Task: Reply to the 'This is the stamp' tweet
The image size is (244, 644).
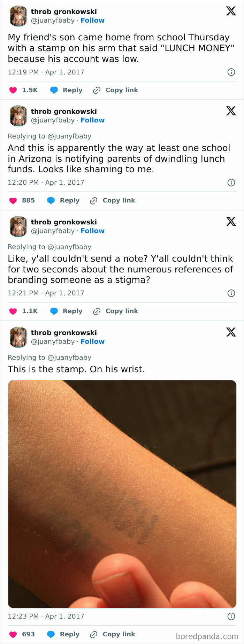Action: 69,634
